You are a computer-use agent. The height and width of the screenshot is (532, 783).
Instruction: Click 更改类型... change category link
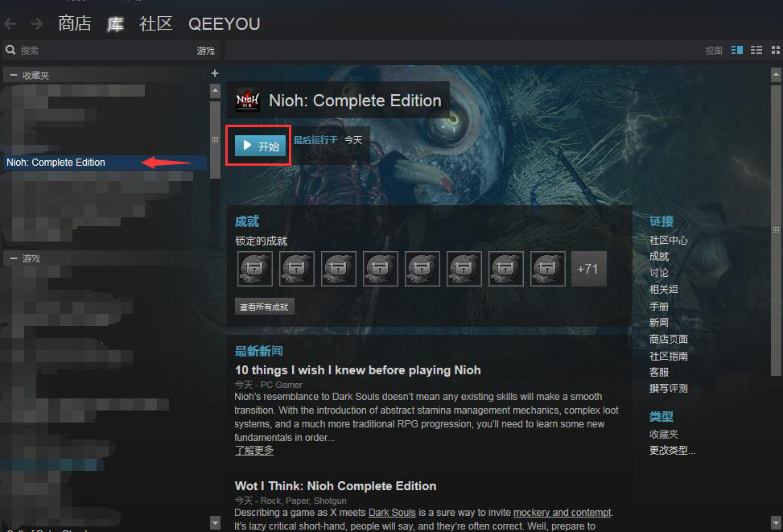coord(672,450)
